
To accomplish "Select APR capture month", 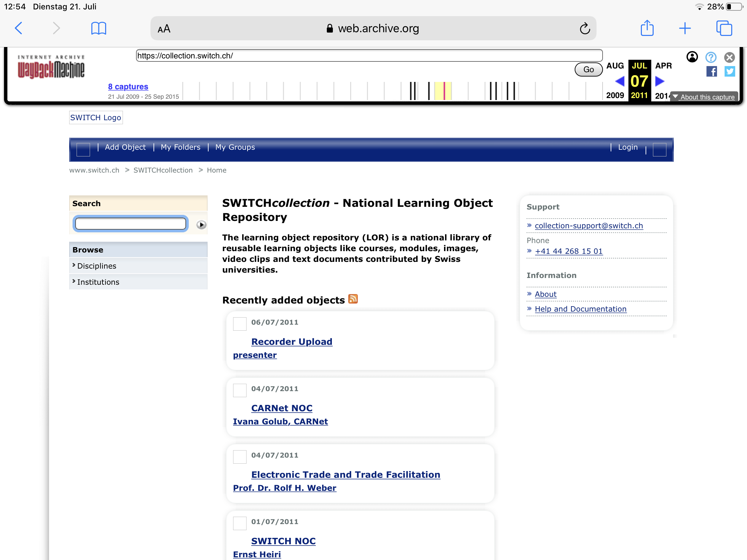I will tap(663, 65).
